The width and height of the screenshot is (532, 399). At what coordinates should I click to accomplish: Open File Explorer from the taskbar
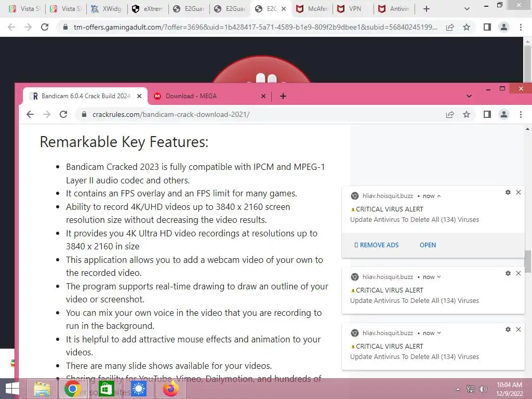pyautogui.click(x=42, y=389)
